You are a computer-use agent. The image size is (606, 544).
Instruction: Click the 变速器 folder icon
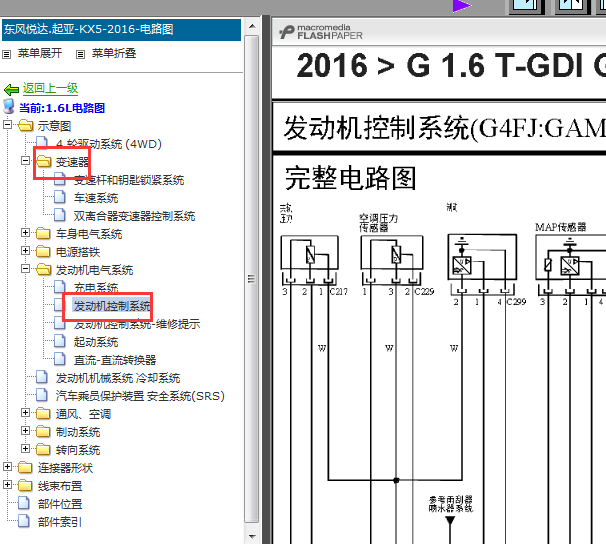tap(44, 161)
